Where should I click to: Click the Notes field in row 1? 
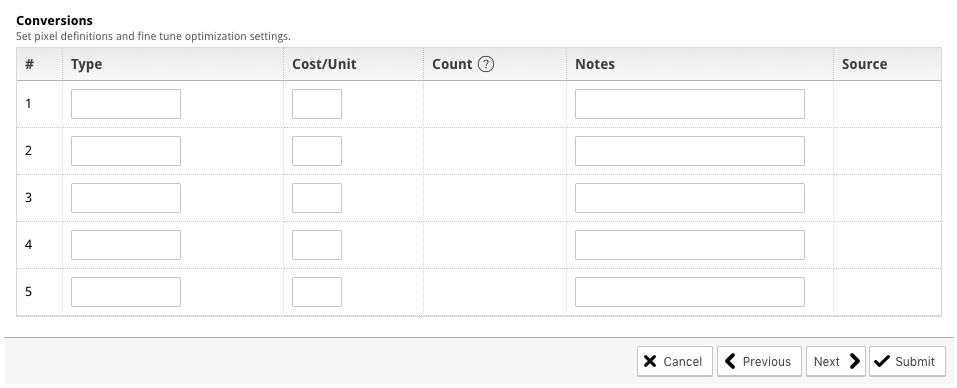click(690, 104)
